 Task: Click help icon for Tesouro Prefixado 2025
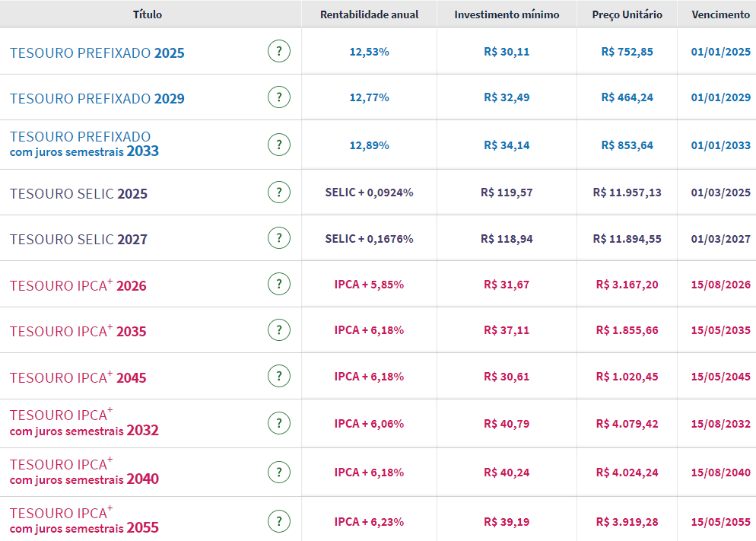click(x=279, y=52)
